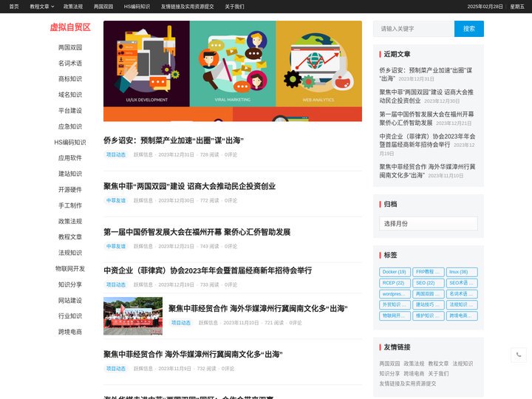Click the SEO (22) tag
Viewport: 532px width, 399px height.
(428, 283)
